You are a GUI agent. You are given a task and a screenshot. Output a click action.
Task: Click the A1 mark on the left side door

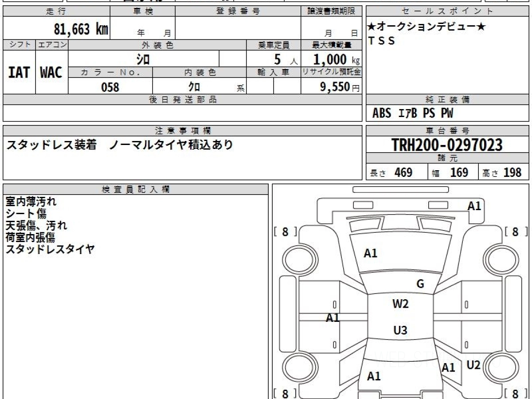click(333, 318)
